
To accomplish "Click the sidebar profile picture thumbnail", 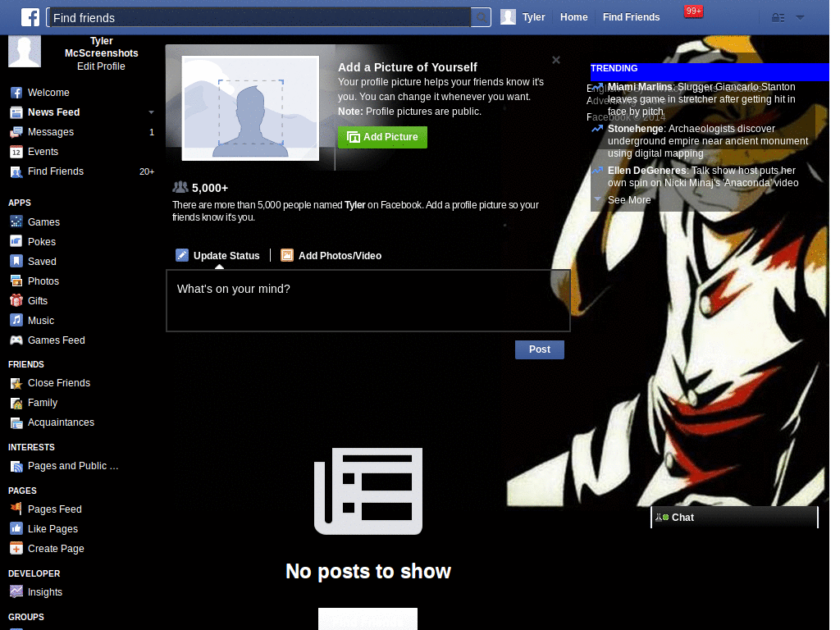I will (25, 52).
